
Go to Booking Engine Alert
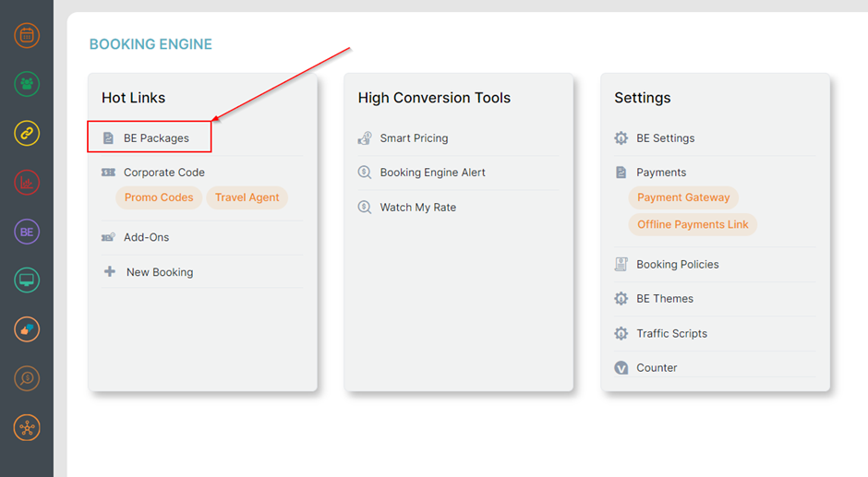[x=432, y=173]
